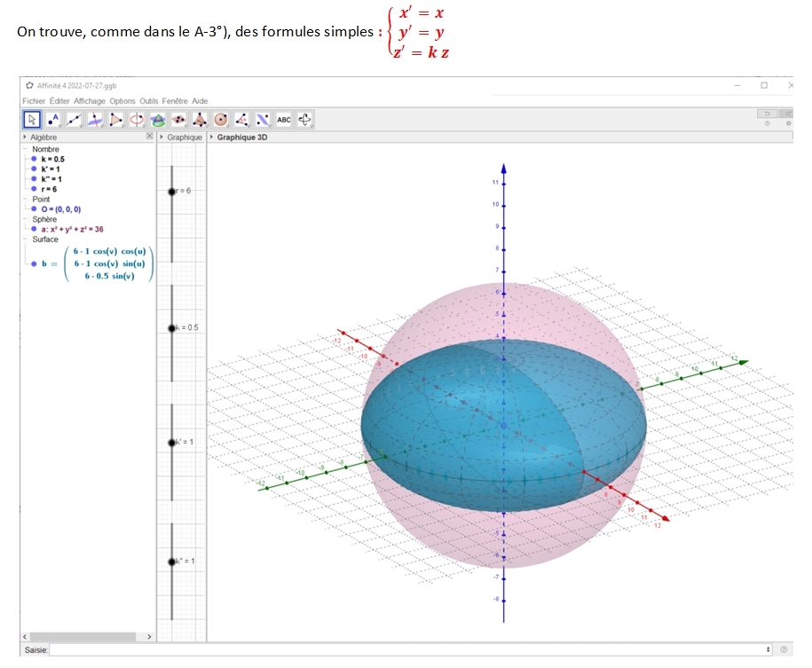Open the Affichage menu

pyautogui.click(x=89, y=101)
